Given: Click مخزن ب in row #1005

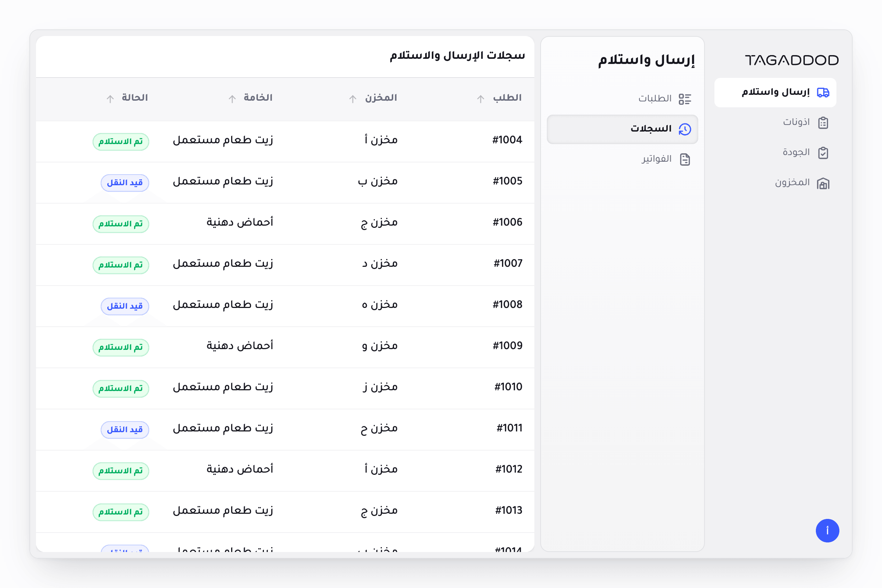Looking at the screenshot, I should coord(378,181).
